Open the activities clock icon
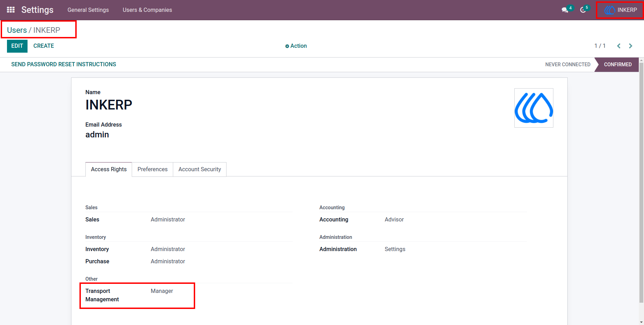 [x=583, y=10]
